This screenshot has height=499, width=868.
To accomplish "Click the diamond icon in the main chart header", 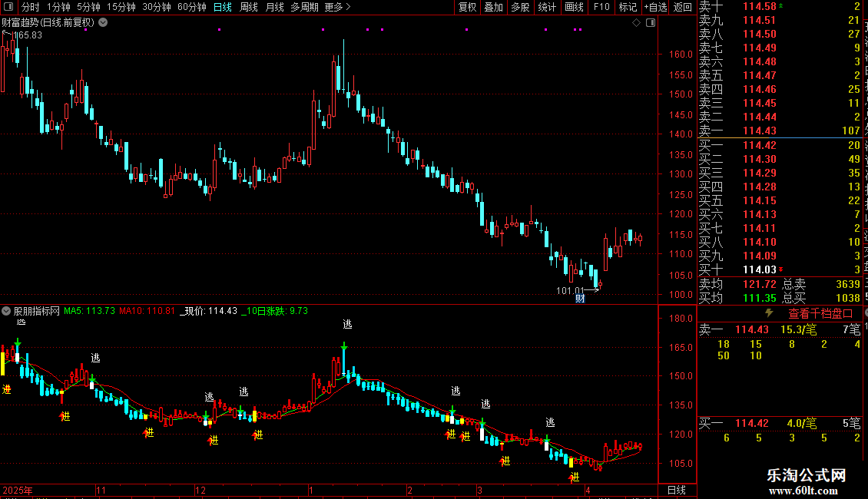I will click(636, 23).
